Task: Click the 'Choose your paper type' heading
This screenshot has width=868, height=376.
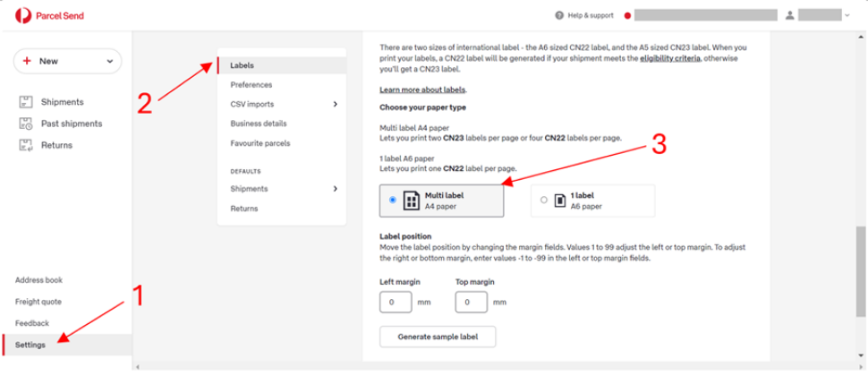Action: coord(423,107)
